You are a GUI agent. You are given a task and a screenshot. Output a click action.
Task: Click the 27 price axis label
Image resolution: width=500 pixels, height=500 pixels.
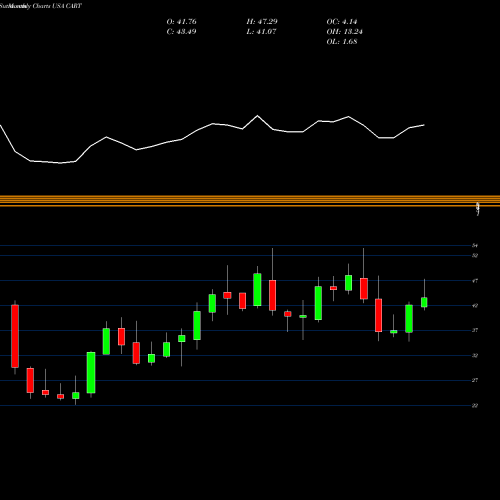coord(475,380)
